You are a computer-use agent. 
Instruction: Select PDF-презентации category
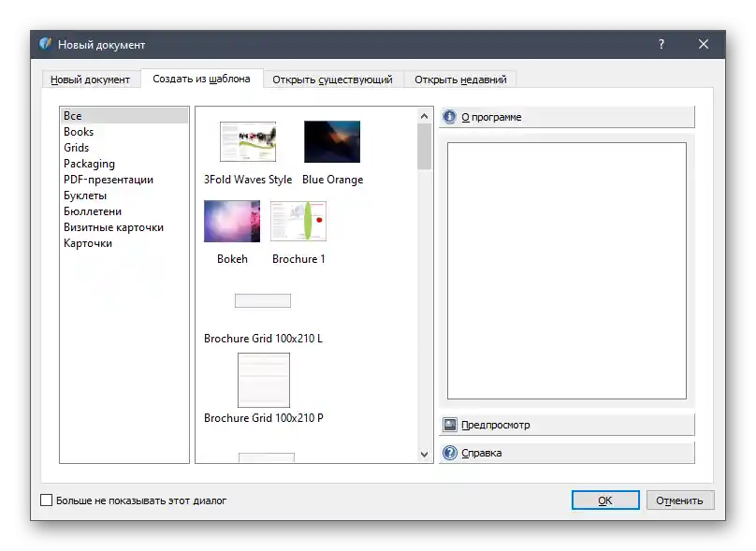124,180
